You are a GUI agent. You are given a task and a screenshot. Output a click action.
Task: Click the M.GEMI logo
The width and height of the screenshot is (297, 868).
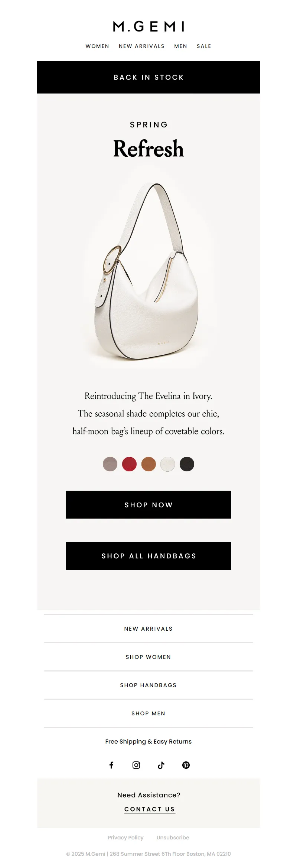148,26
